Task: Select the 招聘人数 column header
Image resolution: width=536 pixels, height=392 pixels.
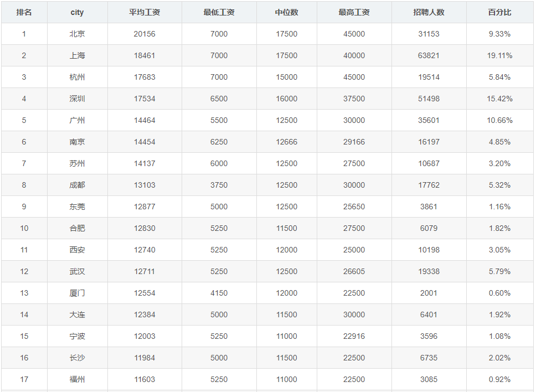Action: [429, 12]
